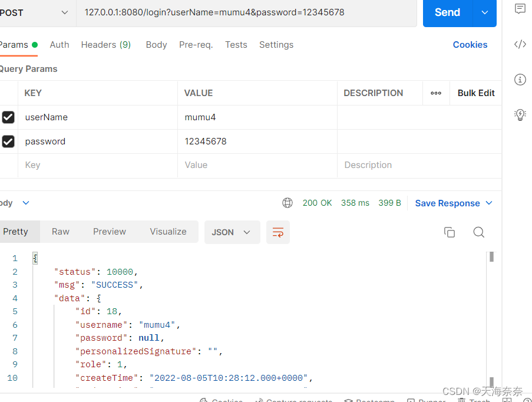This screenshot has width=532, height=402.
Task: Toggle line wrapping in the response viewer
Action: 277,232
